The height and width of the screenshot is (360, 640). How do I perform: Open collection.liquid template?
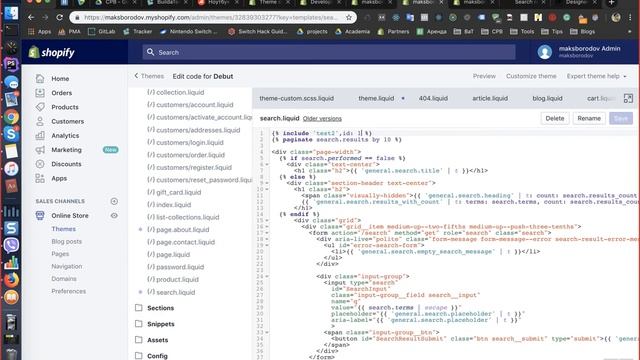tap(176, 92)
